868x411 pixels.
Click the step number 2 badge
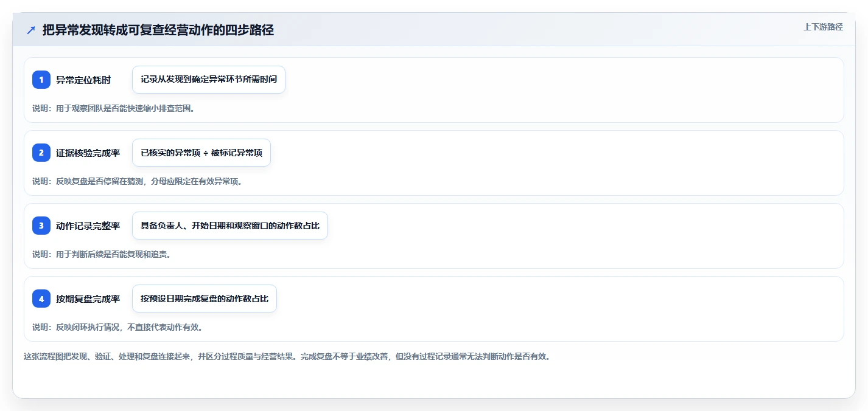point(41,153)
